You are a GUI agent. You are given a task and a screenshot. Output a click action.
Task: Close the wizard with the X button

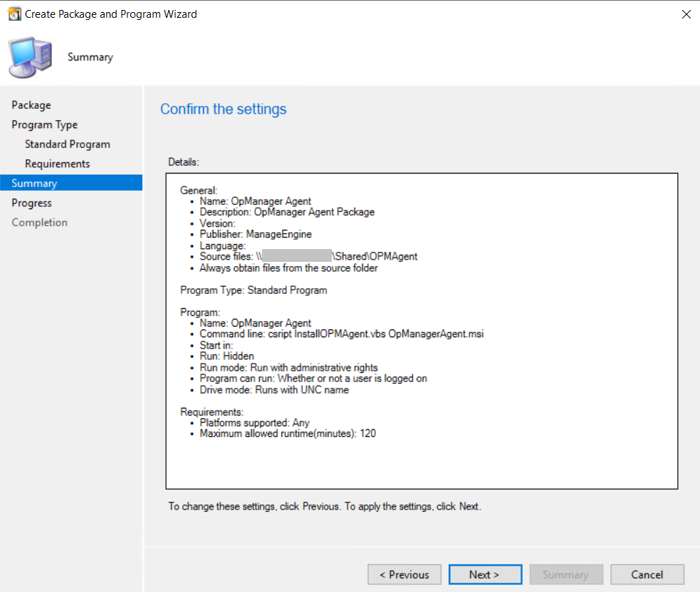pyautogui.click(x=686, y=14)
